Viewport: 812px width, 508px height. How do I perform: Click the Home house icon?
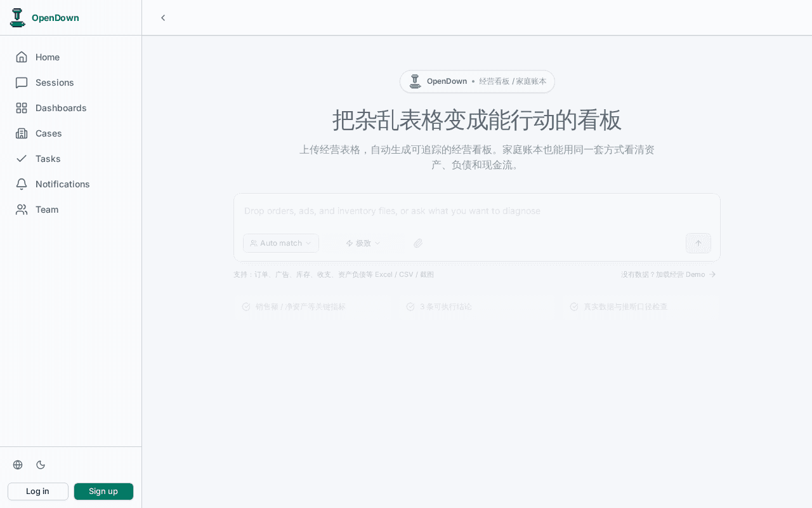(x=22, y=57)
